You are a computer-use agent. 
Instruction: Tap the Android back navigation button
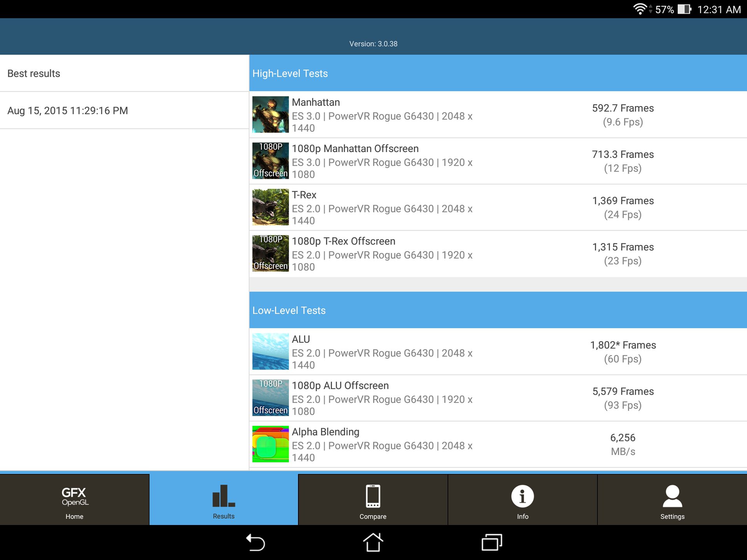[256, 542]
